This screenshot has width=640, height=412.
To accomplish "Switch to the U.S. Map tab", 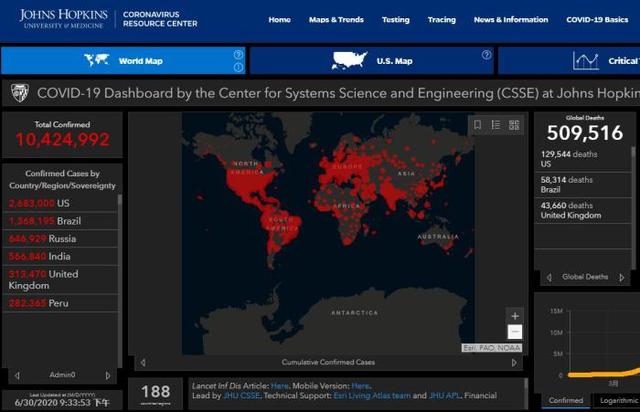I will tap(371, 61).
